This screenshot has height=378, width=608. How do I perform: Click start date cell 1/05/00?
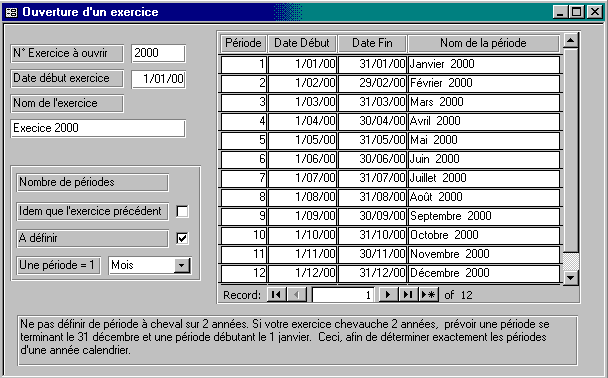pyautogui.click(x=302, y=140)
